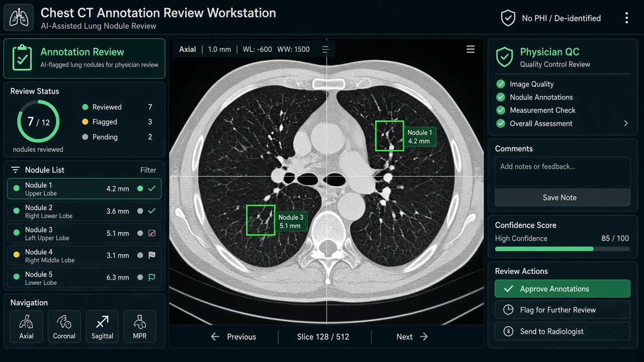The width and height of the screenshot is (644, 362).
Task: Toggle the Image Quality check
Action: click(501, 84)
